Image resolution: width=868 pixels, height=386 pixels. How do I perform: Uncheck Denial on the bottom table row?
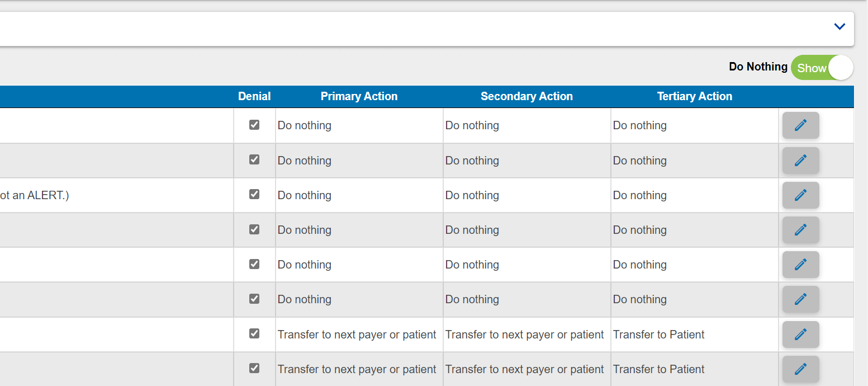[254, 368]
